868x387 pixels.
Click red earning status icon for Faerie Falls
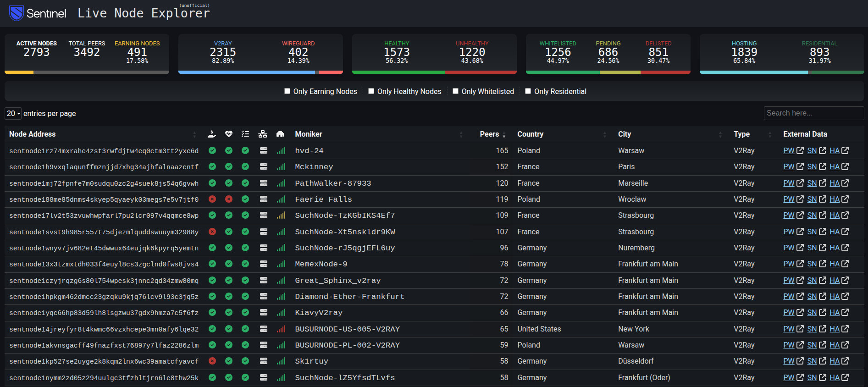pyautogui.click(x=212, y=199)
